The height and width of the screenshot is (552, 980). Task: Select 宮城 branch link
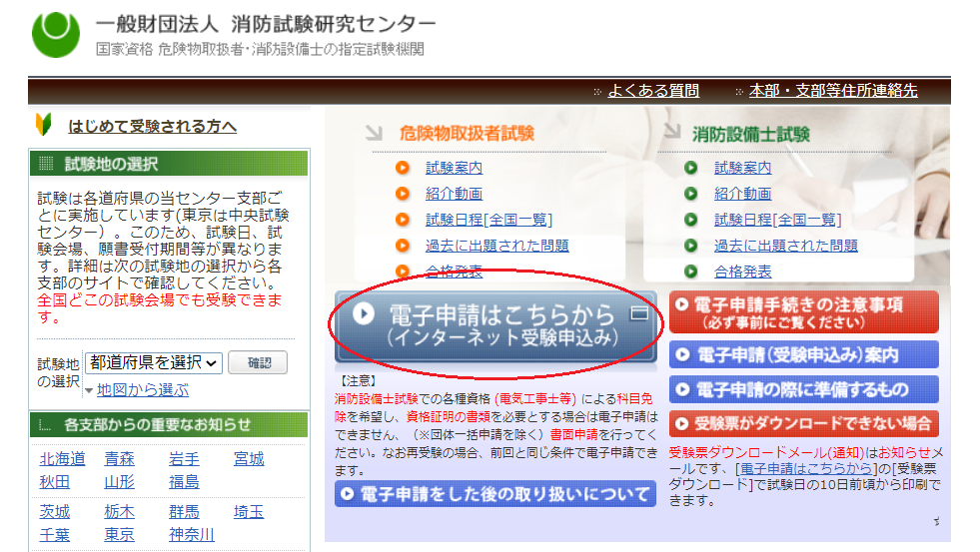point(249,459)
